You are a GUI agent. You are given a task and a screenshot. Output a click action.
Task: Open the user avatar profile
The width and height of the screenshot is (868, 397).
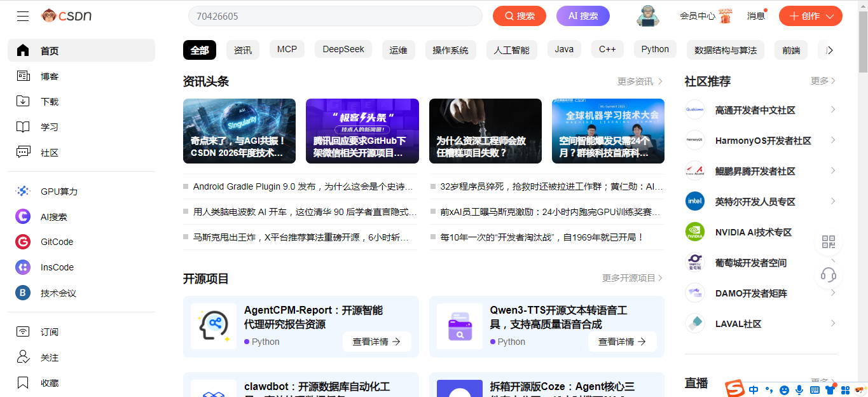[x=647, y=16]
